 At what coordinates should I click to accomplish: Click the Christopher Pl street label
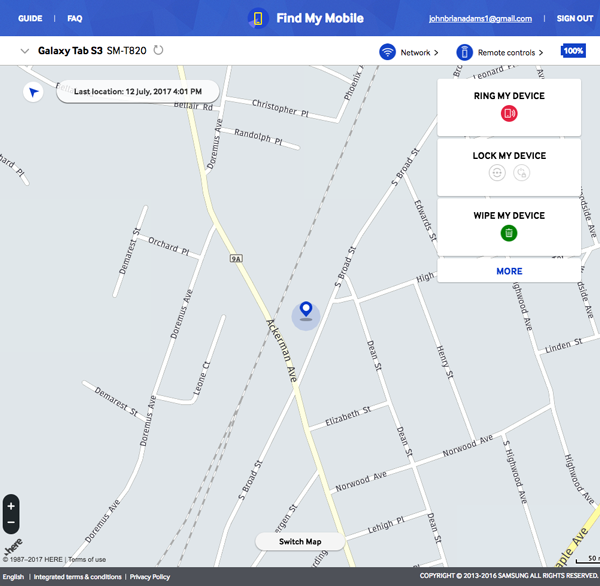(x=280, y=108)
